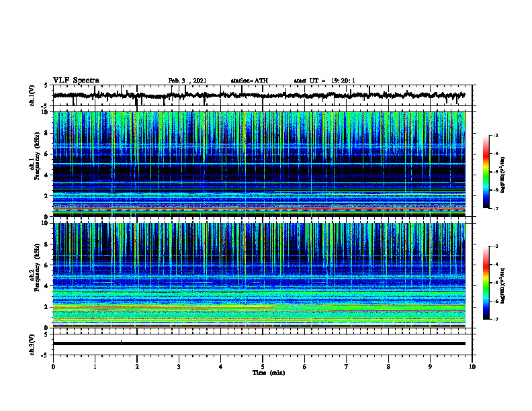Click inside the ch.1 spectrogram panel
Image resolution: width=532 pixels, height=411 pixels.
click(259, 164)
